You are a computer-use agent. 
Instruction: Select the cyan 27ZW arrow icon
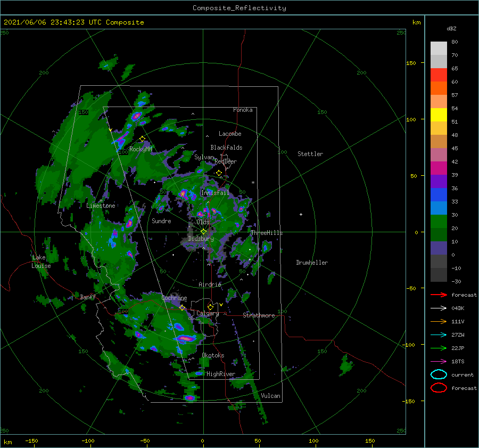point(439,335)
